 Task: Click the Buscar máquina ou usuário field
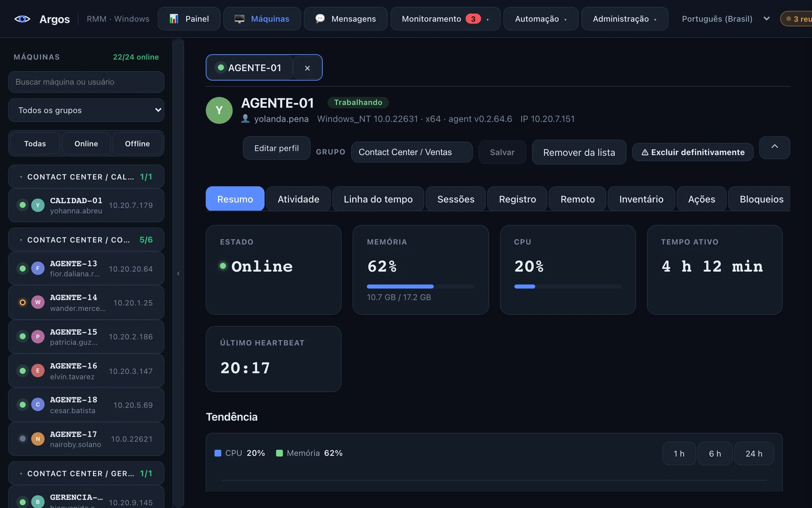(86, 82)
